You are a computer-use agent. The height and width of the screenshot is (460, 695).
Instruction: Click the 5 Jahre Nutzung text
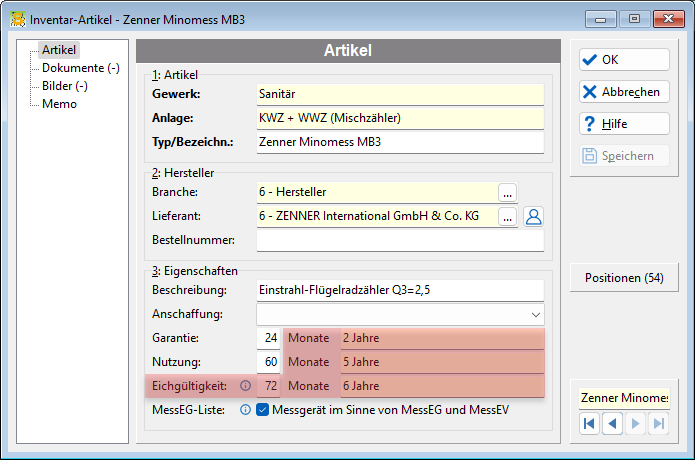point(361,362)
